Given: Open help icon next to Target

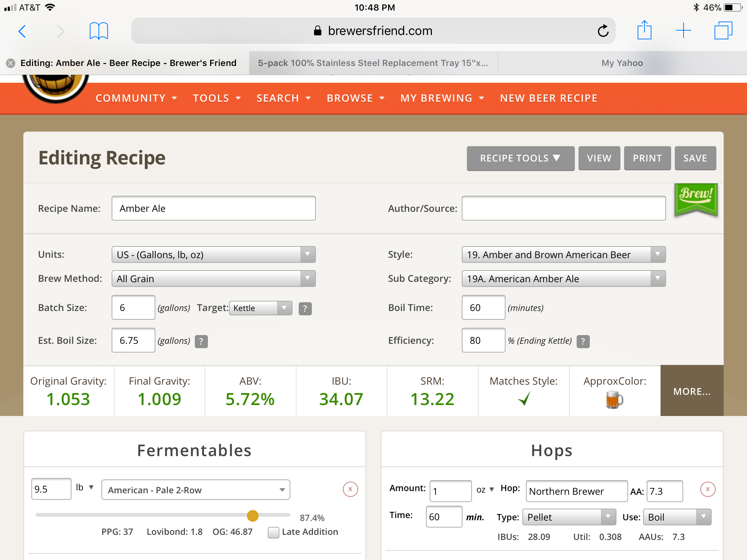Looking at the screenshot, I should click(x=305, y=308).
